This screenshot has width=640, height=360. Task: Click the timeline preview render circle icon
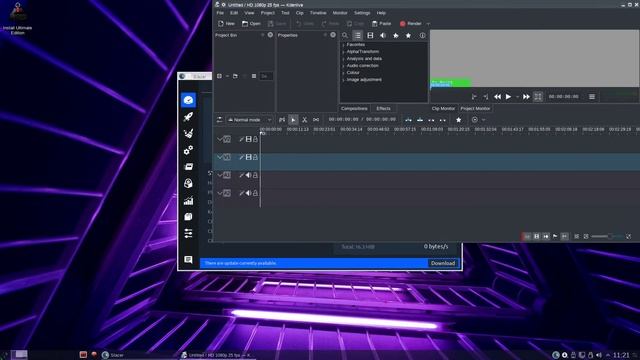[475, 120]
